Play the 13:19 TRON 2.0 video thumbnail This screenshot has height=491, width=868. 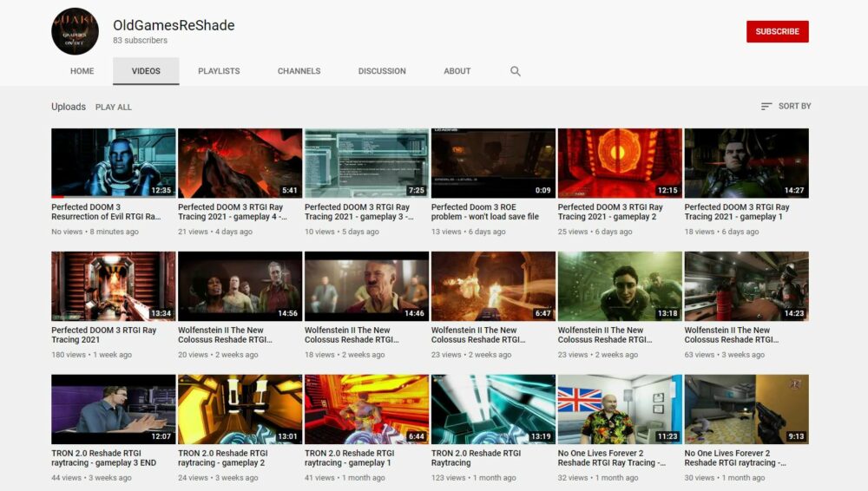[493, 409]
